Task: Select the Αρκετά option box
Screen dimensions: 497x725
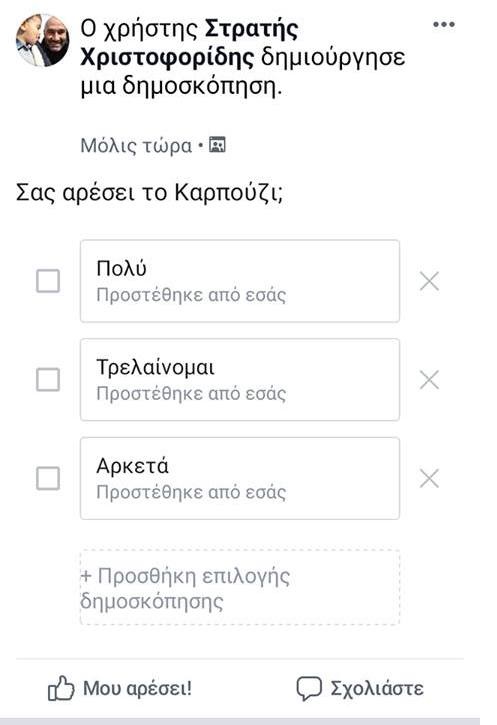Action: pos(240,478)
